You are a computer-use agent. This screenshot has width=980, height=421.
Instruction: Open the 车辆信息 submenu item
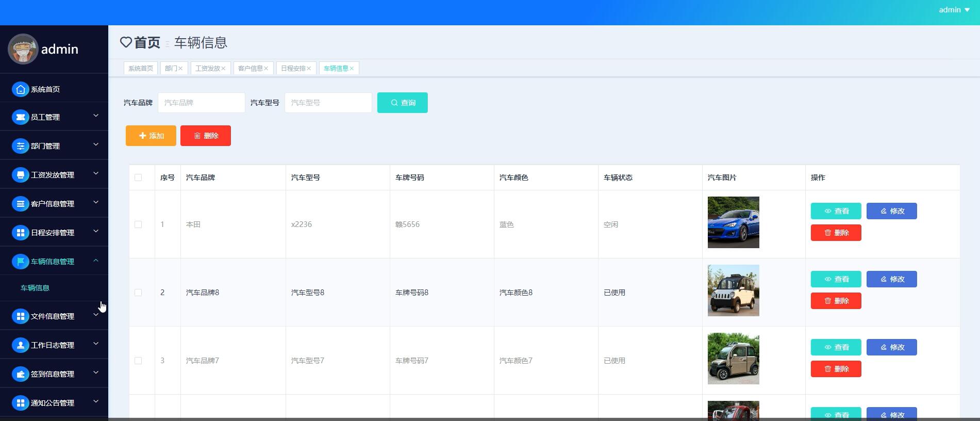35,288
